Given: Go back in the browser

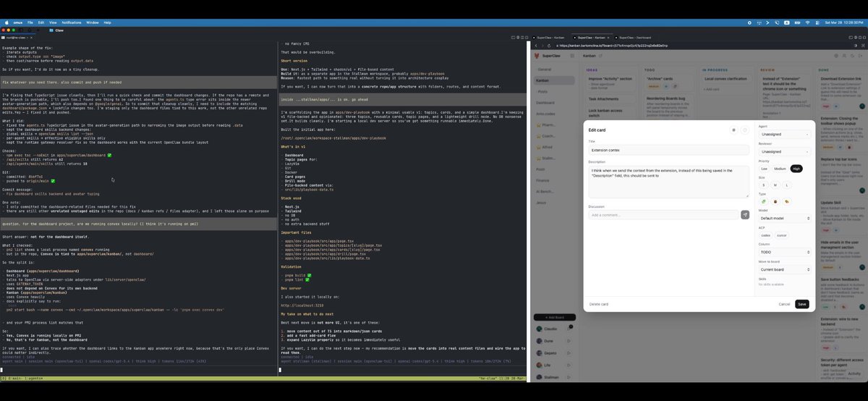Looking at the screenshot, I should coord(536,45).
